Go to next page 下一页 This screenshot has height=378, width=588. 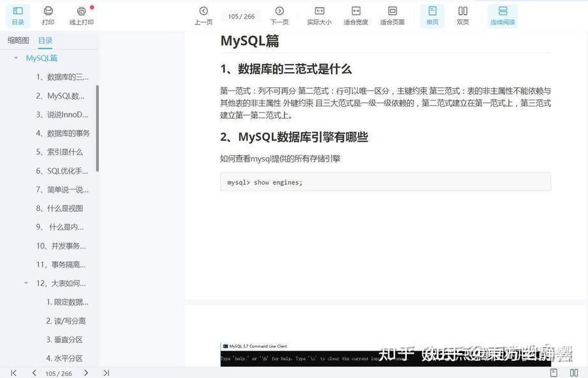point(279,16)
